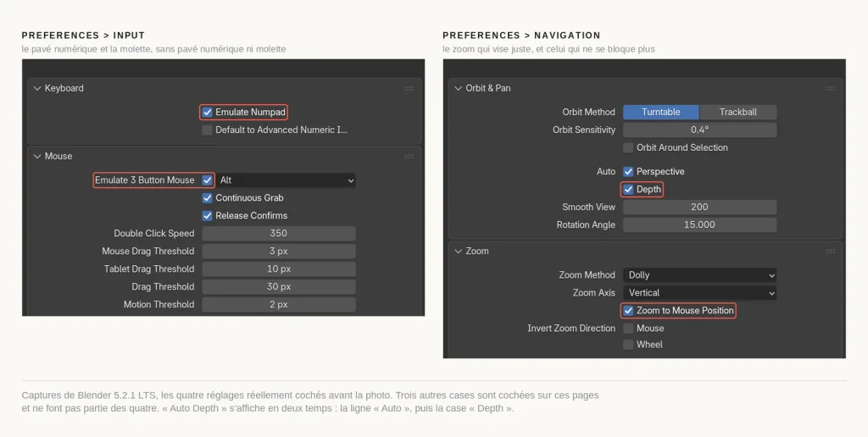Open the Zoom Axis Vertical dropdown

click(699, 293)
